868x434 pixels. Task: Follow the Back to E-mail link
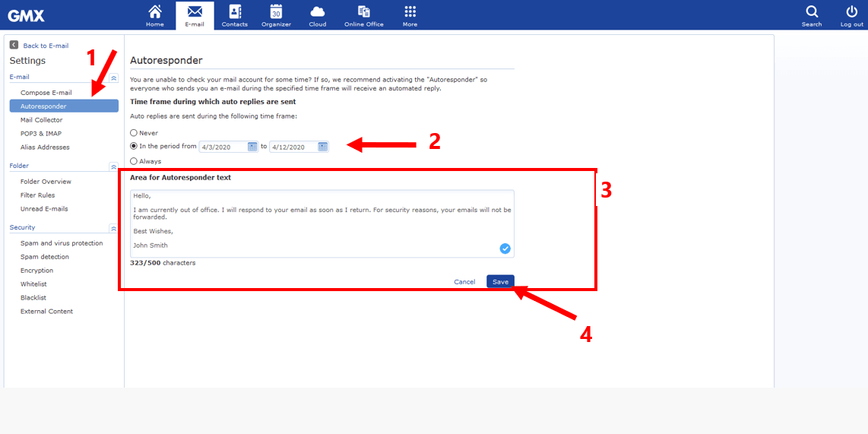coord(46,46)
